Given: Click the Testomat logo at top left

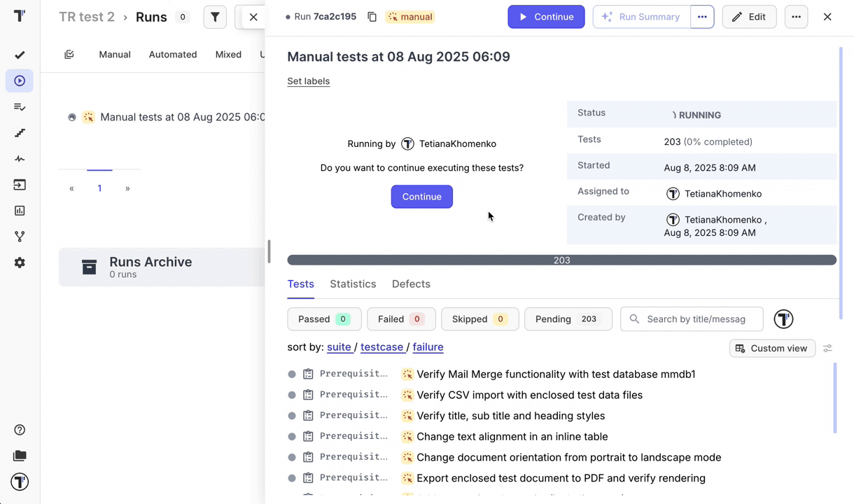Looking at the screenshot, I should click(x=20, y=15).
